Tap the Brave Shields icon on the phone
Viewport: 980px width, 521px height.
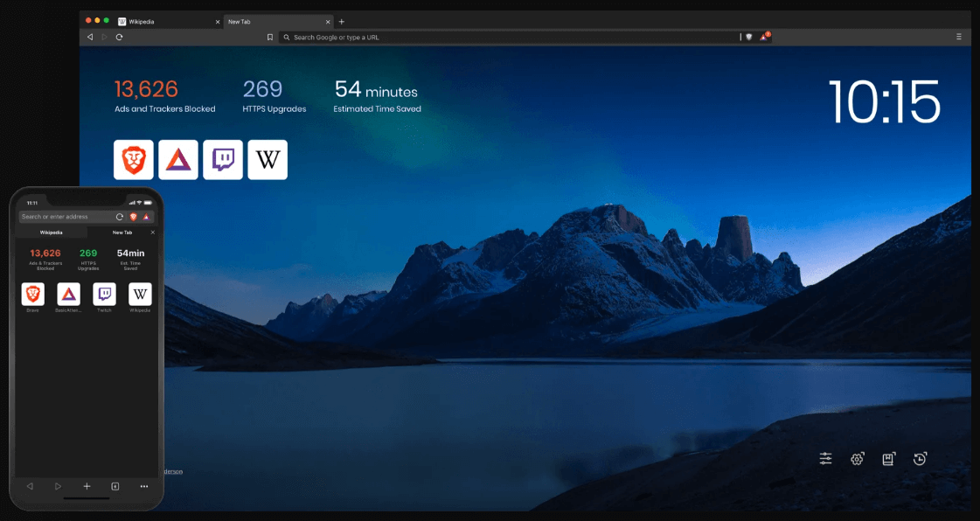coord(133,217)
